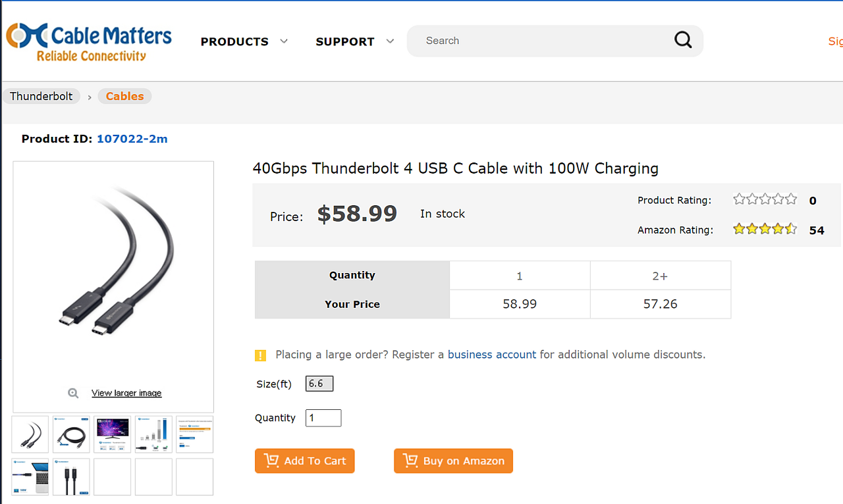
Task: Open the Cables breadcrumb
Action: click(124, 96)
